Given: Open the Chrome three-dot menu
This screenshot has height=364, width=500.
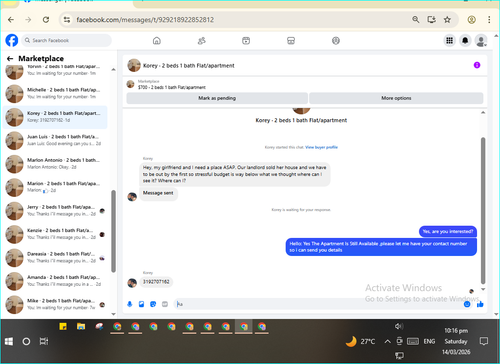Looking at the screenshot, I should [x=489, y=20].
